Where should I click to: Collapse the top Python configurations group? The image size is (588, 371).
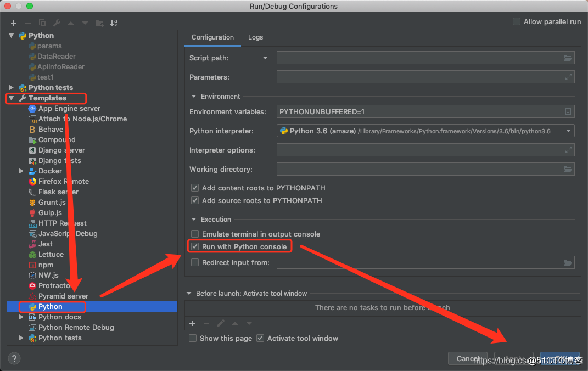11,36
